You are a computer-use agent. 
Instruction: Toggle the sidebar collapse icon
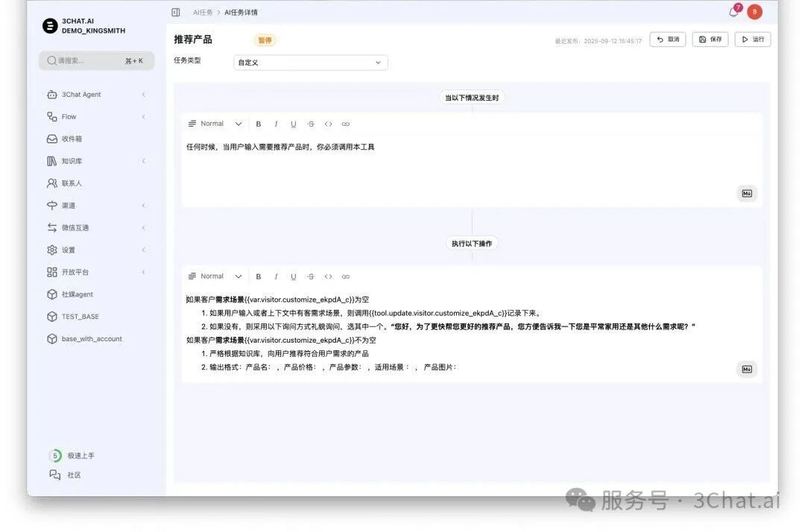(176, 13)
